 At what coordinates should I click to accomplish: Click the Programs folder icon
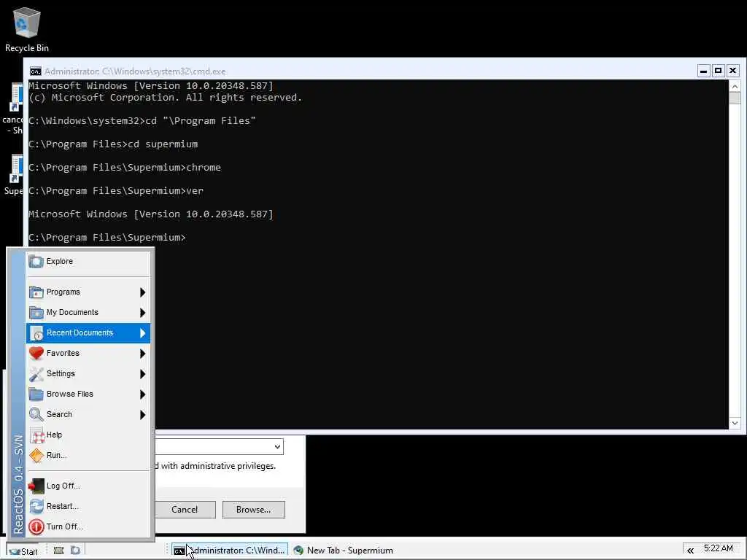(36, 292)
